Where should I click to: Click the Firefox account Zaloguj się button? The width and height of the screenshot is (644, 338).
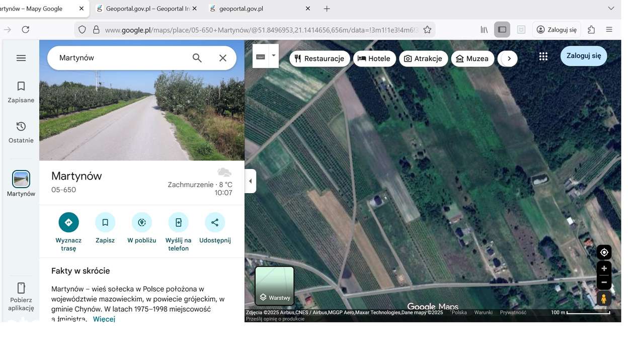click(556, 30)
